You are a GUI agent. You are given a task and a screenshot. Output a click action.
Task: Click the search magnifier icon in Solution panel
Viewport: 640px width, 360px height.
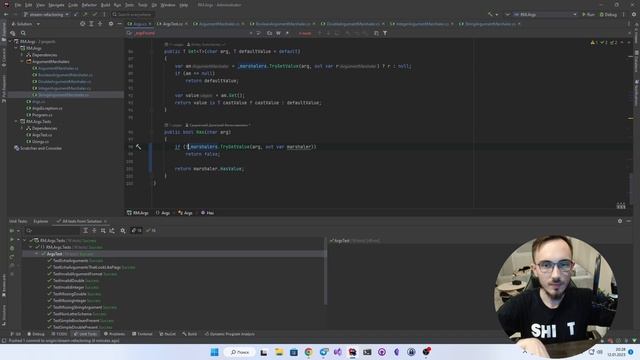click(23, 33)
